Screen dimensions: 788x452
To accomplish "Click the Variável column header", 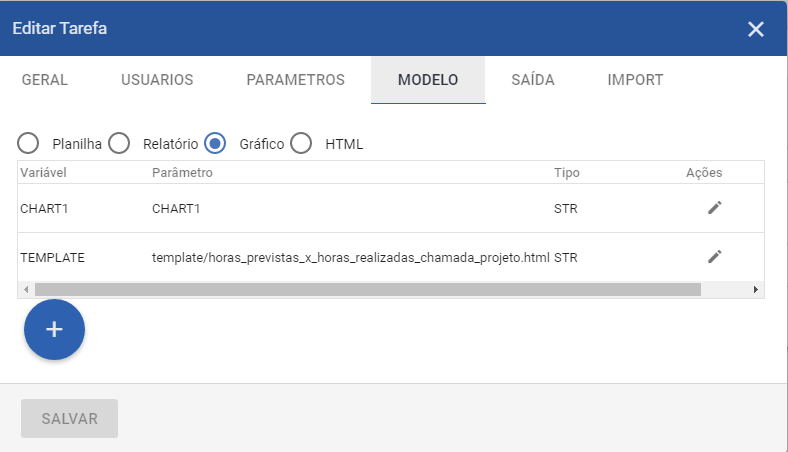I will click(x=43, y=172).
